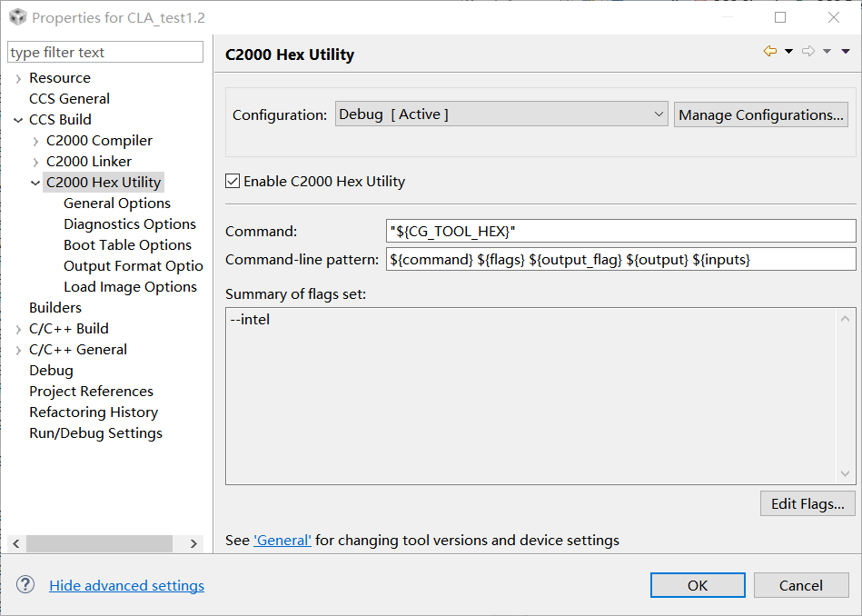862x616 pixels.
Task: Click the help question mark icon
Action: point(25,584)
